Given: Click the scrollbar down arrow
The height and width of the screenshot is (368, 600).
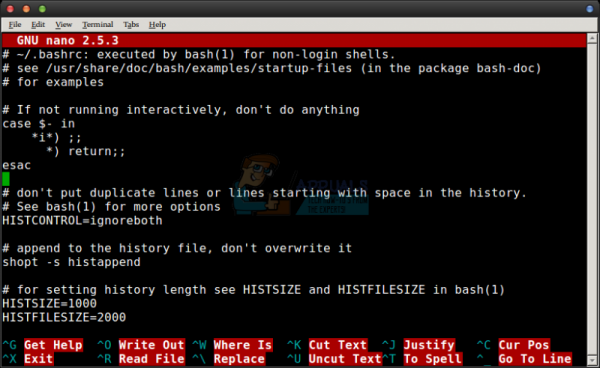Looking at the screenshot, I should coord(592,360).
